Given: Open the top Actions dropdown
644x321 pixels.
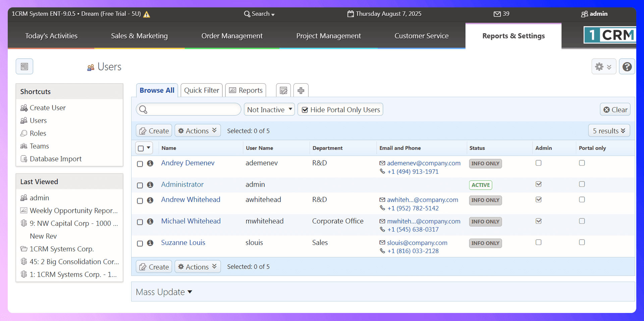Looking at the screenshot, I should (x=198, y=131).
